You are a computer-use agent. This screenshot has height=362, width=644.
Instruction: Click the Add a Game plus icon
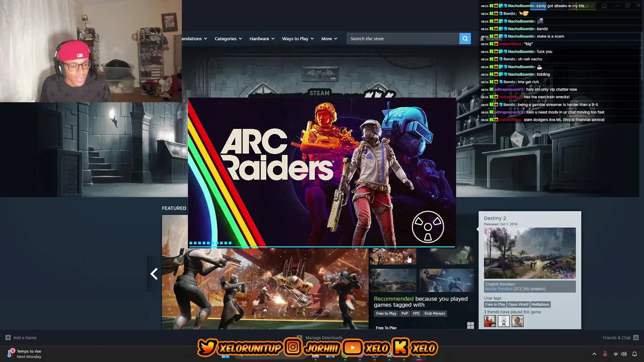tap(8, 338)
